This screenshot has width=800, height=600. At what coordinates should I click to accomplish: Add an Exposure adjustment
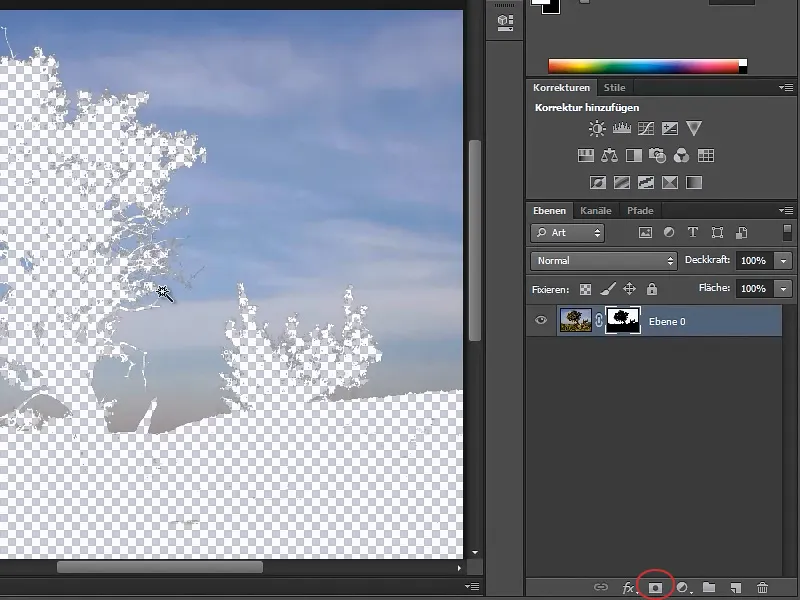[670, 128]
